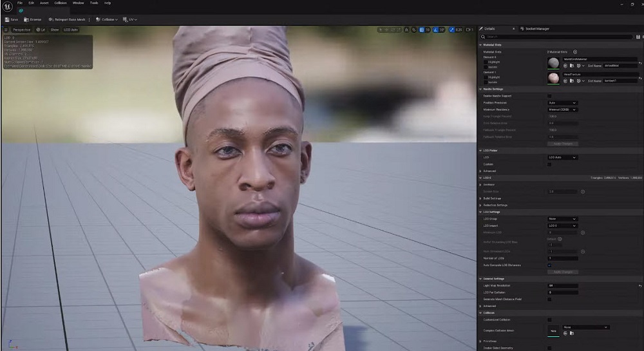The image size is (644, 351).
Task: Open the viewport options hamburger menu
Action: [x=6, y=30]
